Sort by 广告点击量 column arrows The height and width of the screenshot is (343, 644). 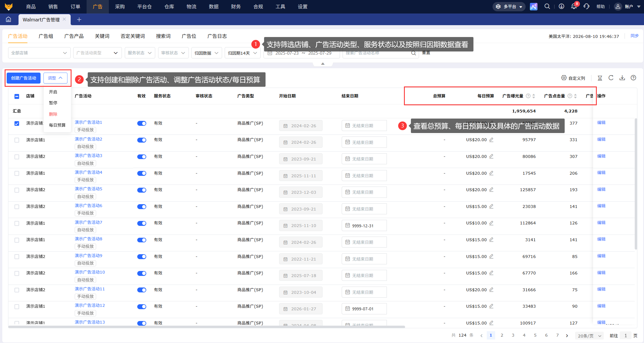[x=575, y=96]
